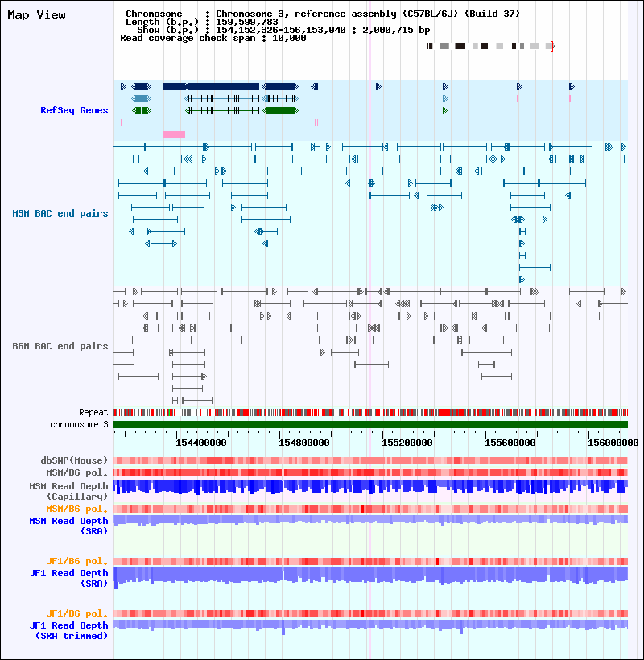Screen dimensions: 644x660
Task: Click the 156000000 axis coordinate
Action: click(613, 443)
